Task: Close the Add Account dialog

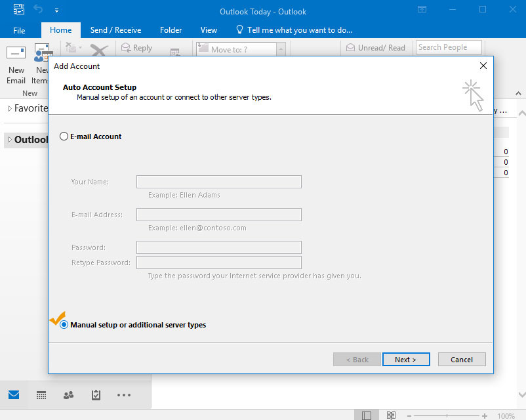Action: tap(483, 66)
